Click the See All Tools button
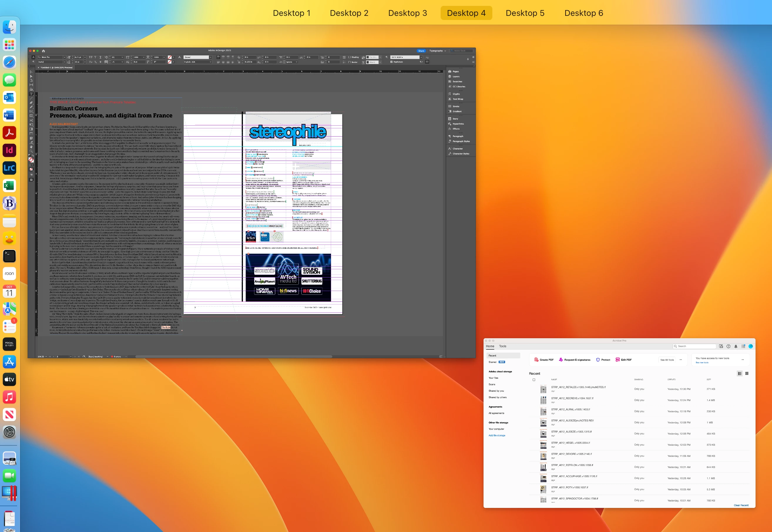Image resolution: width=772 pixels, height=532 pixels. [x=667, y=360]
